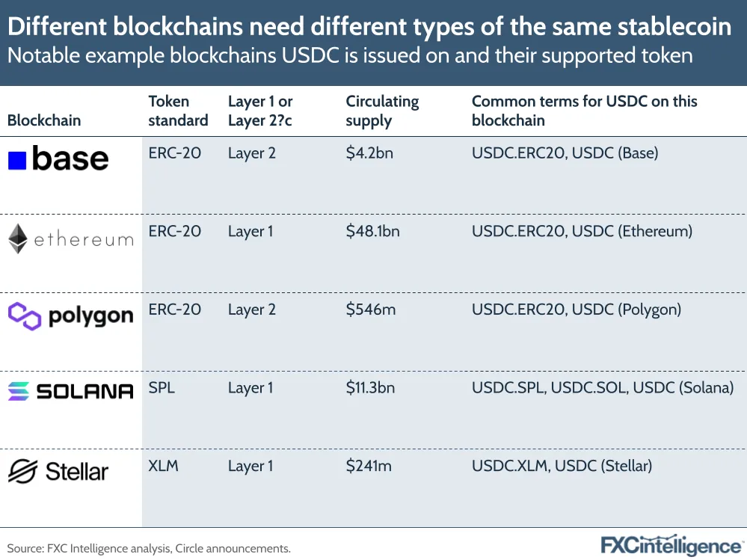Click the Stellar logo

[58, 471]
